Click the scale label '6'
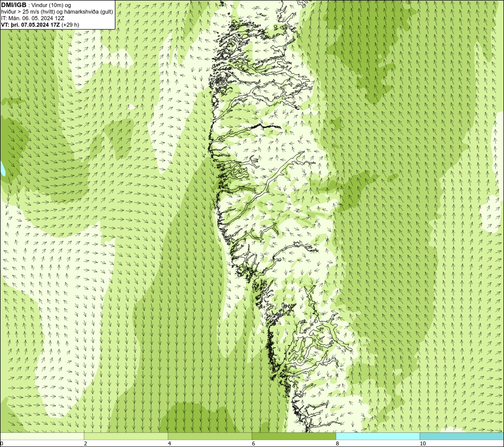Viewport: 504px width, 447px height. coord(254,443)
